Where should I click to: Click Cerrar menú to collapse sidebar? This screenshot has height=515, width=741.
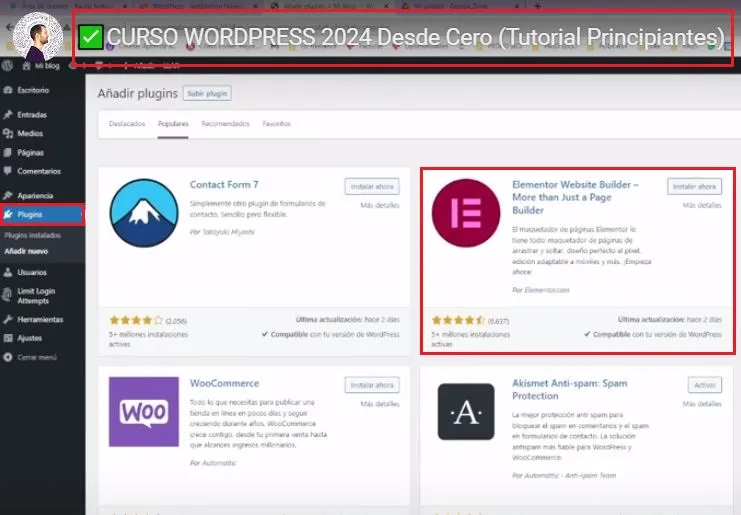tap(37, 357)
